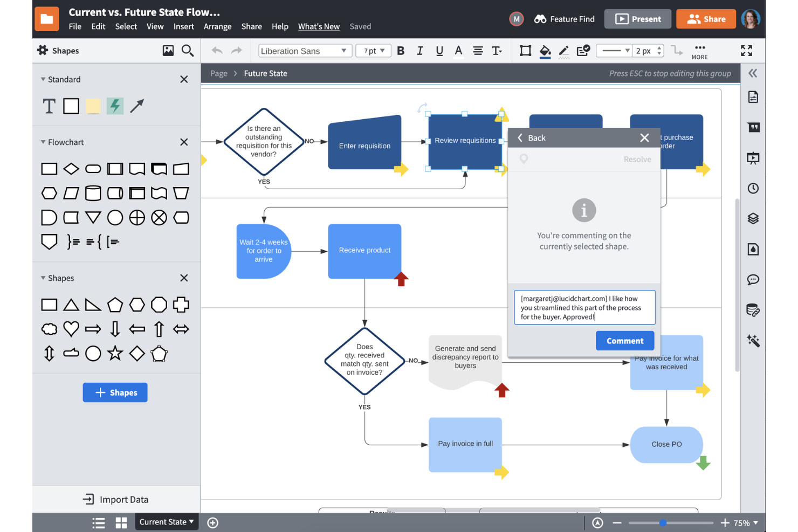Select the cylinder database flowchart shape

coord(93,193)
